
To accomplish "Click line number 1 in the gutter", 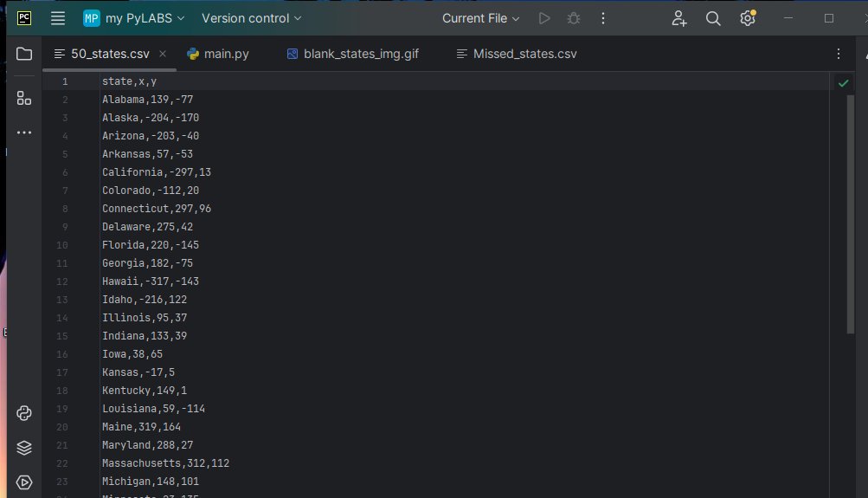I will (x=65, y=82).
